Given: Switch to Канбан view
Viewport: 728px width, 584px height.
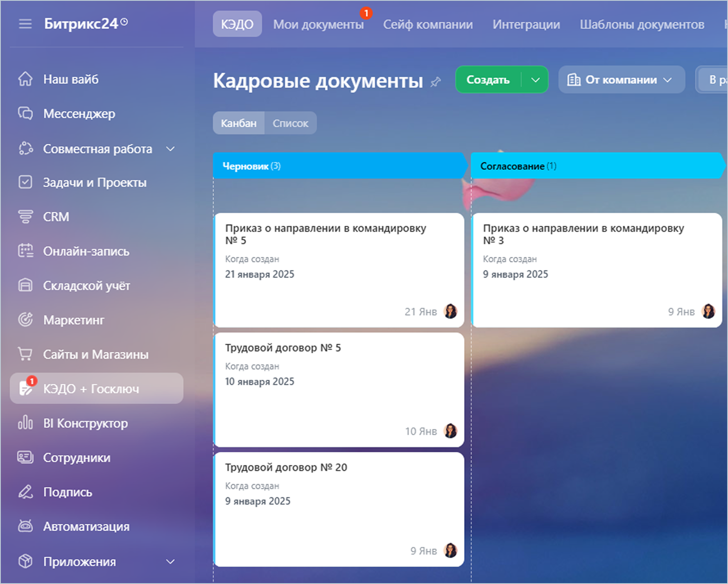Looking at the screenshot, I should (239, 123).
